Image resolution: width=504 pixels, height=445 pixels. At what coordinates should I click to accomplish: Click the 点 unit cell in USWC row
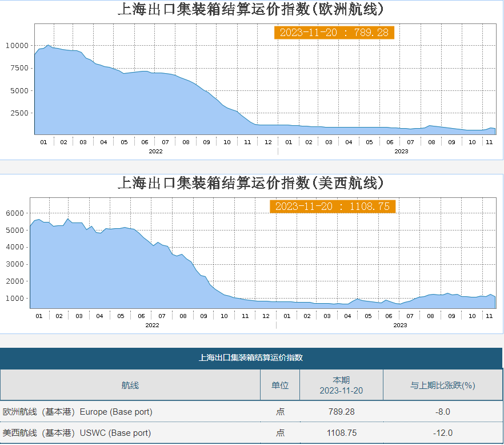(280, 433)
